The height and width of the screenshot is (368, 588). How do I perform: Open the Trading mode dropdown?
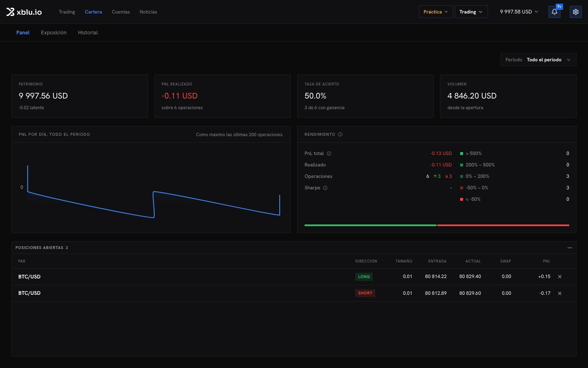[471, 12]
